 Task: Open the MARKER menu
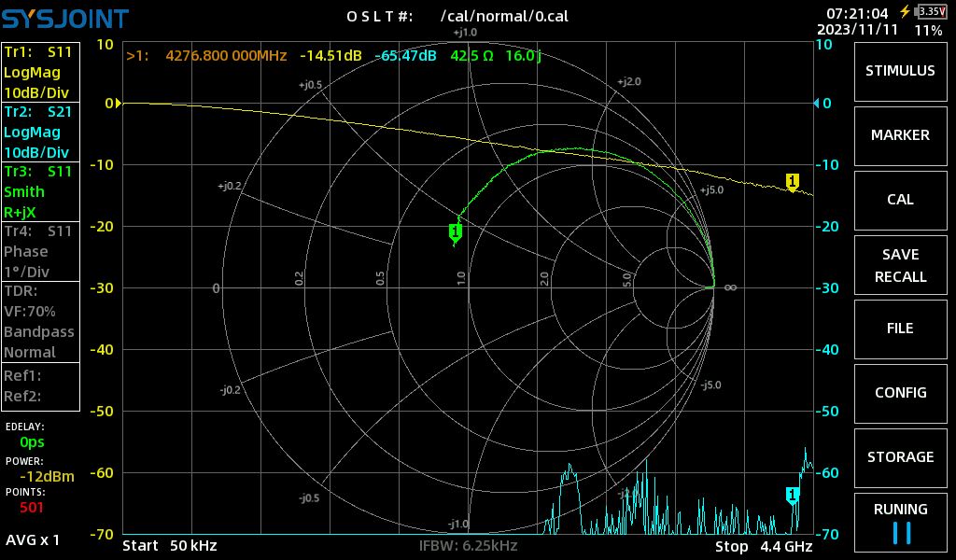coord(900,135)
